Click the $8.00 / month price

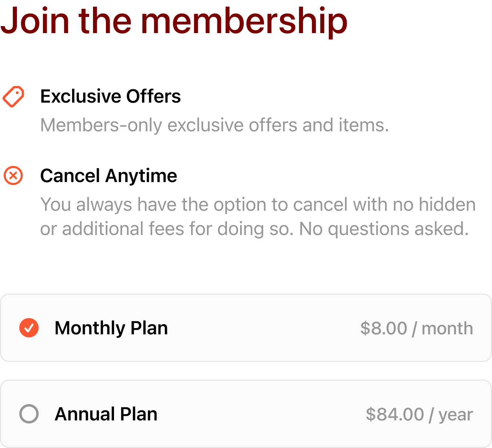pos(416,328)
